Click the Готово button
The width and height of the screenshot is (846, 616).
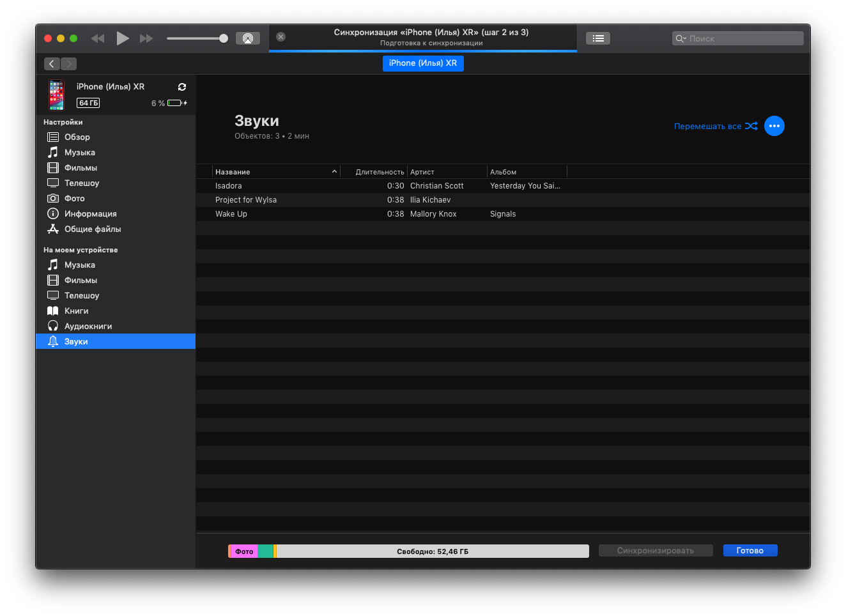click(x=750, y=551)
